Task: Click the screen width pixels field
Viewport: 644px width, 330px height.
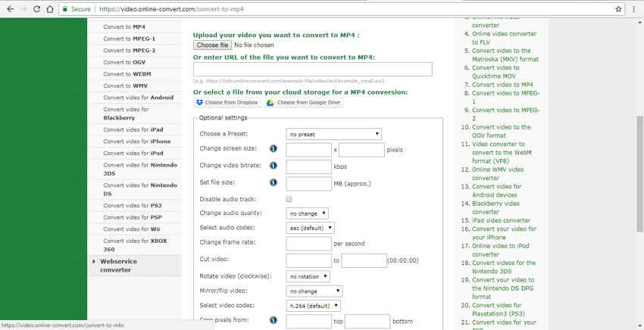Action: coord(309,150)
